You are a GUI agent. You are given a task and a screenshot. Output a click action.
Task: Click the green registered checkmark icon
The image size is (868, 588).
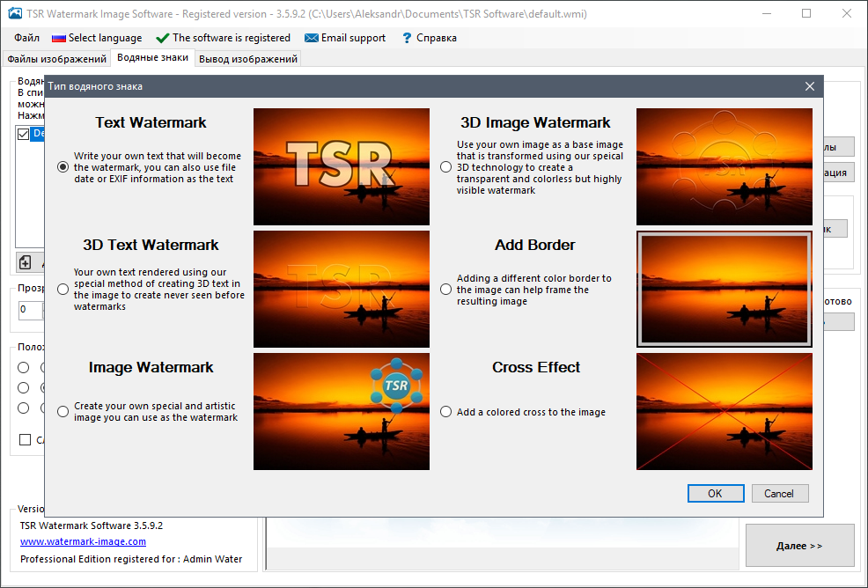(x=163, y=38)
